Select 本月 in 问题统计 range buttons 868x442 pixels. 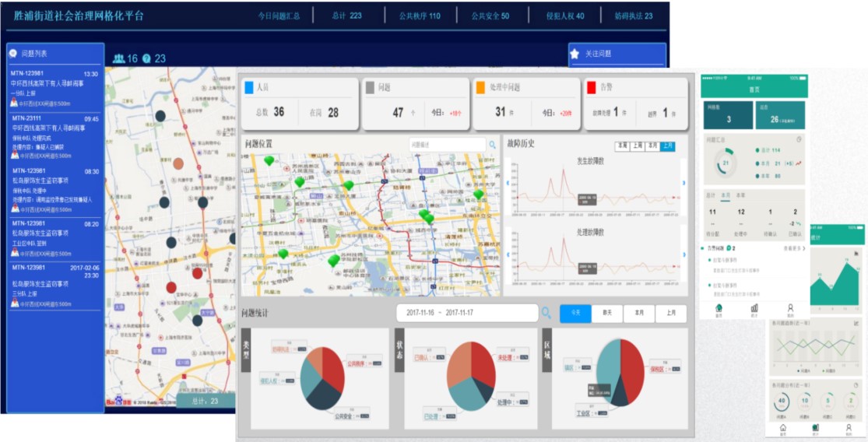point(639,314)
